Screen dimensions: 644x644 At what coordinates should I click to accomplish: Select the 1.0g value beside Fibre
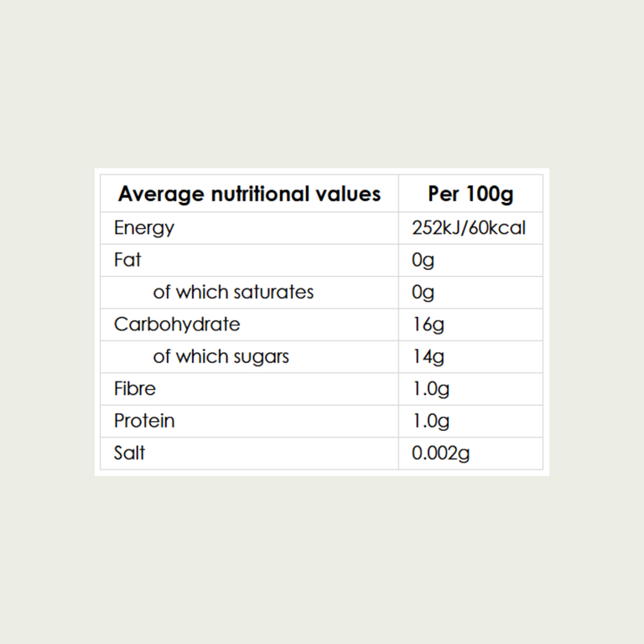[431, 389]
